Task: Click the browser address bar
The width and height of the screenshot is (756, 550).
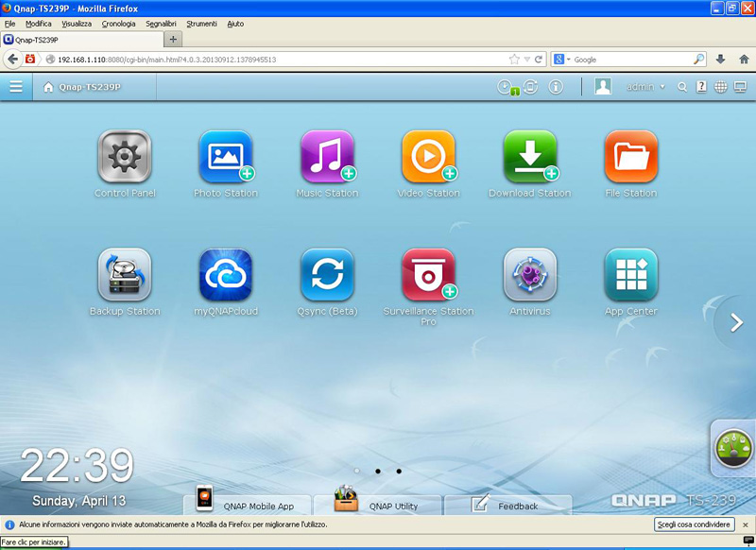Action: pos(274,60)
